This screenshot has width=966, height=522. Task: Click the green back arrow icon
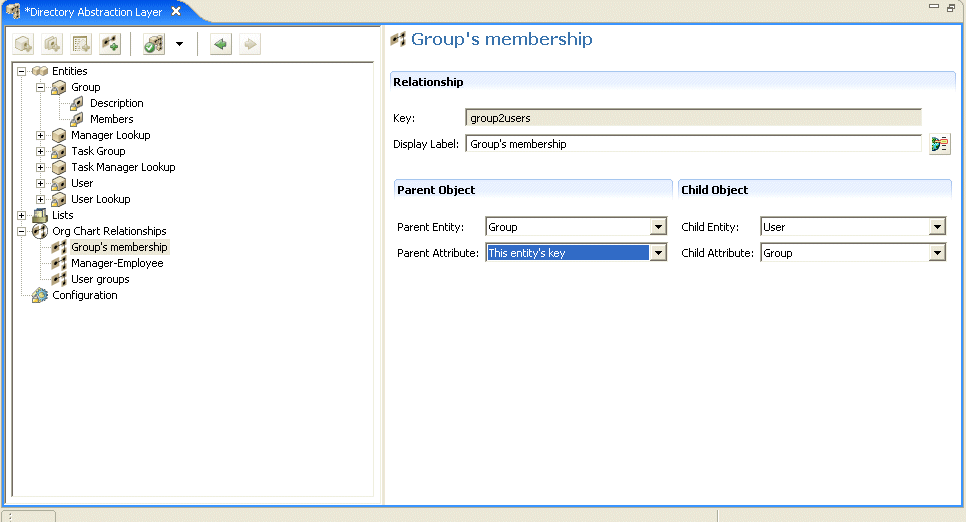pyautogui.click(x=220, y=45)
